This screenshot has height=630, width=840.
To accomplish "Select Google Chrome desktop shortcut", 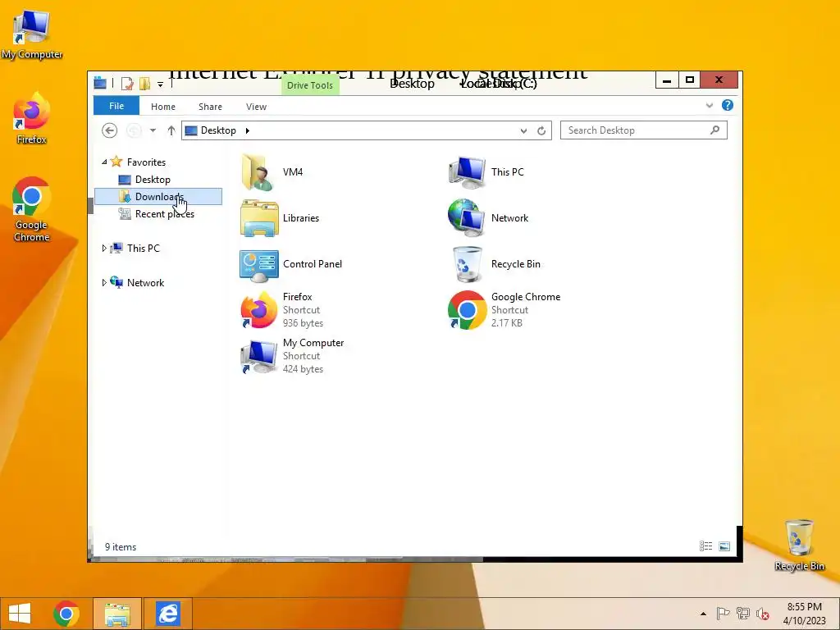I will (32, 210).
